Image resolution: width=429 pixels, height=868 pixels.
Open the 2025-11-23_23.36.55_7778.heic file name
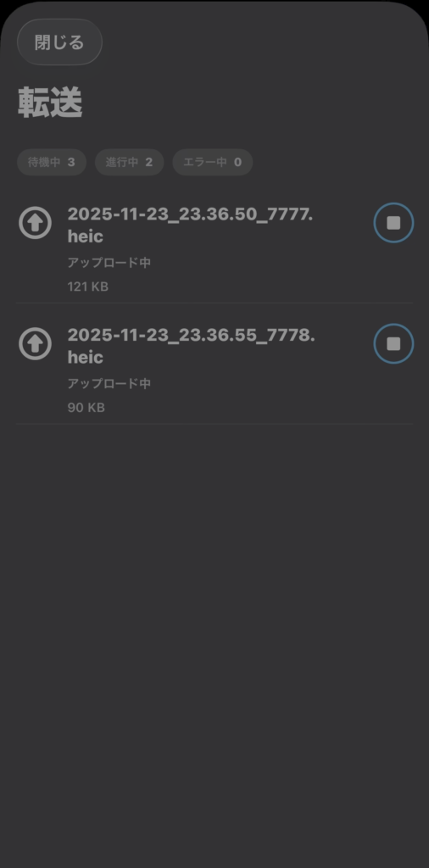191,346
